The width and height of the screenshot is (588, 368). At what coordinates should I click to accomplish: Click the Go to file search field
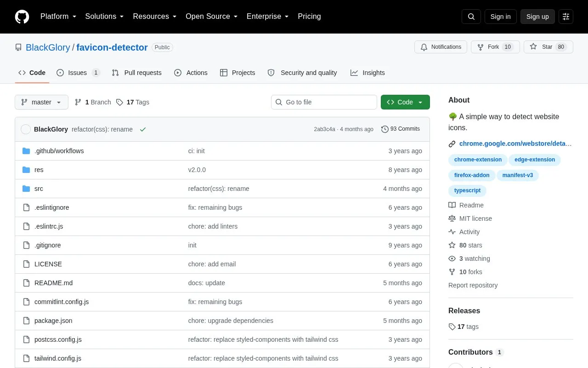tap(324, 102)
